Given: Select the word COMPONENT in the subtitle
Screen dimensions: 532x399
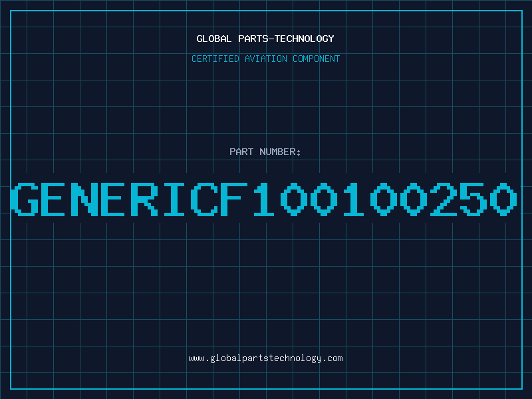Looking at the screenshot, I should [317, 59].
